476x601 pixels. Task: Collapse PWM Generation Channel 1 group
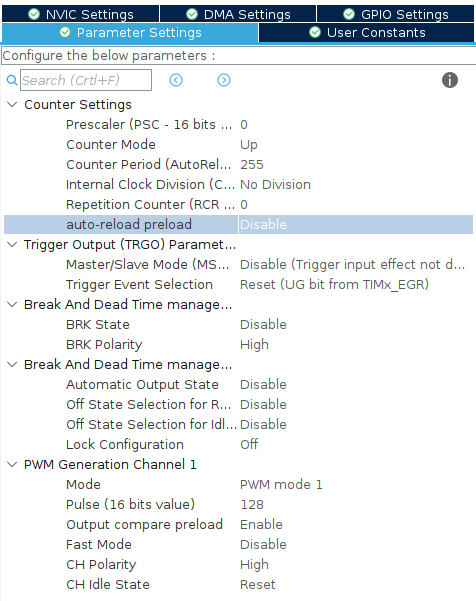click(12, 464)
